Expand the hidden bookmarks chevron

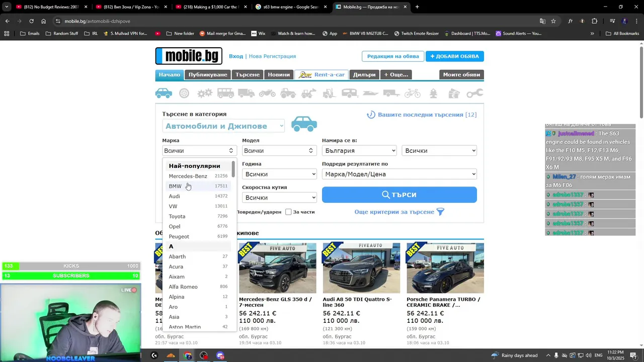pos(592,34)
